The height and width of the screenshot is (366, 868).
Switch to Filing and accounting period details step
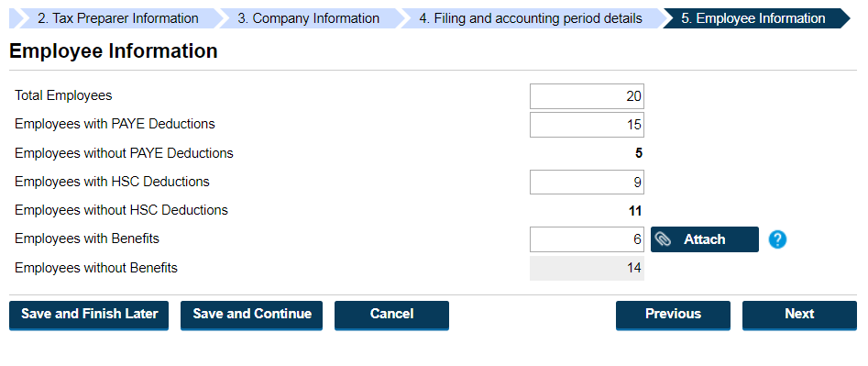pyautogui.click(x=529, y=18)
